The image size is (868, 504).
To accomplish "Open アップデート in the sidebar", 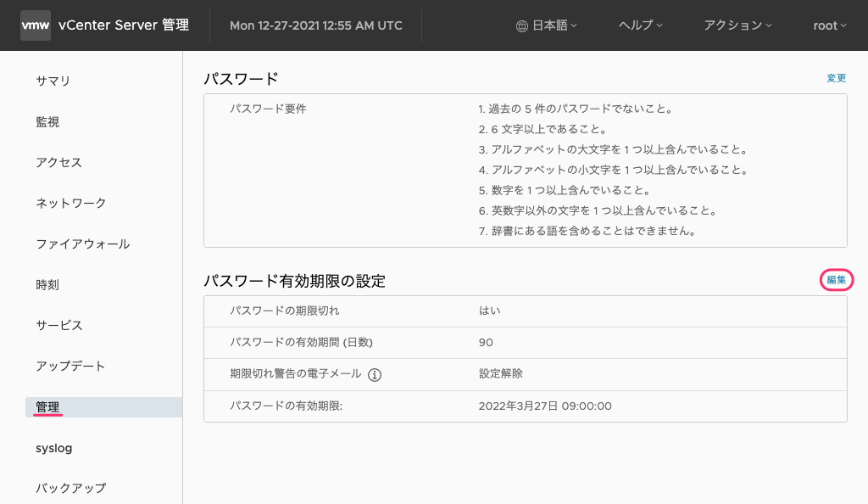I will point(70,366).
